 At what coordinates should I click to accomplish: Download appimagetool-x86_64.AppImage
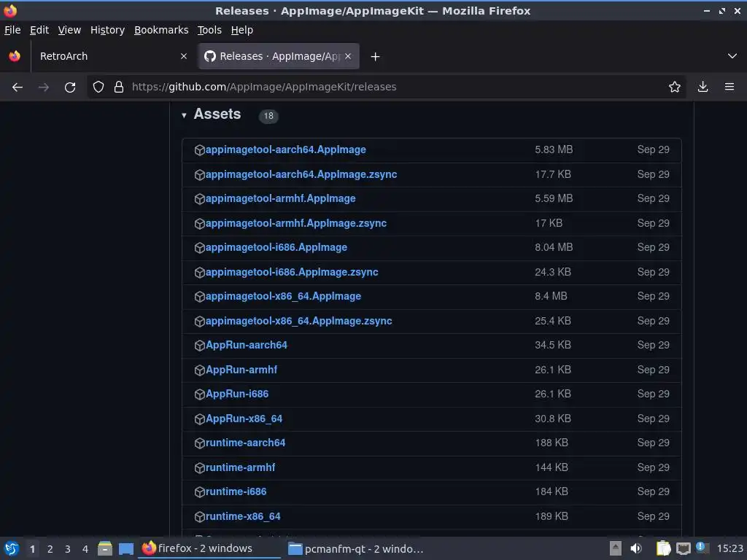284,296
